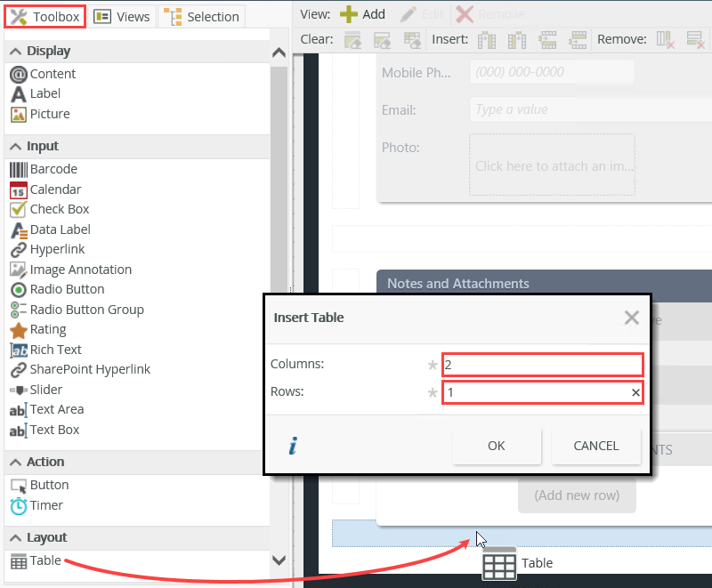Select the Hyperlink control

point(55,249)
